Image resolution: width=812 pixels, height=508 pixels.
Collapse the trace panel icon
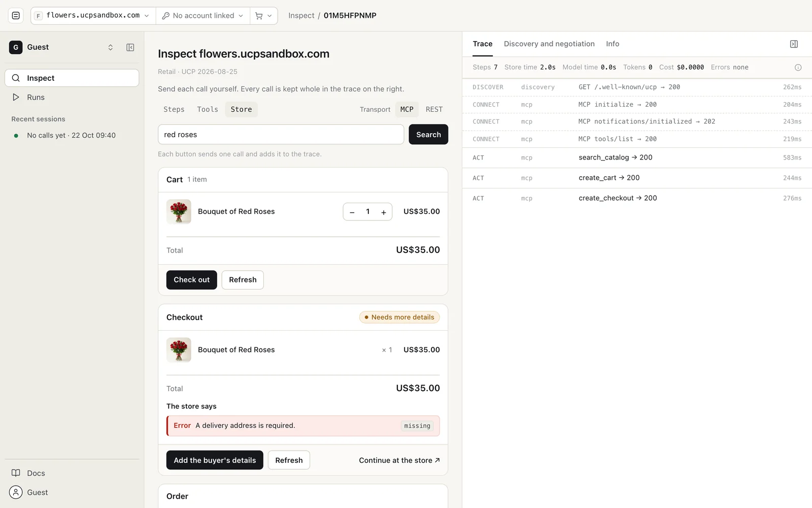[794, 44]
